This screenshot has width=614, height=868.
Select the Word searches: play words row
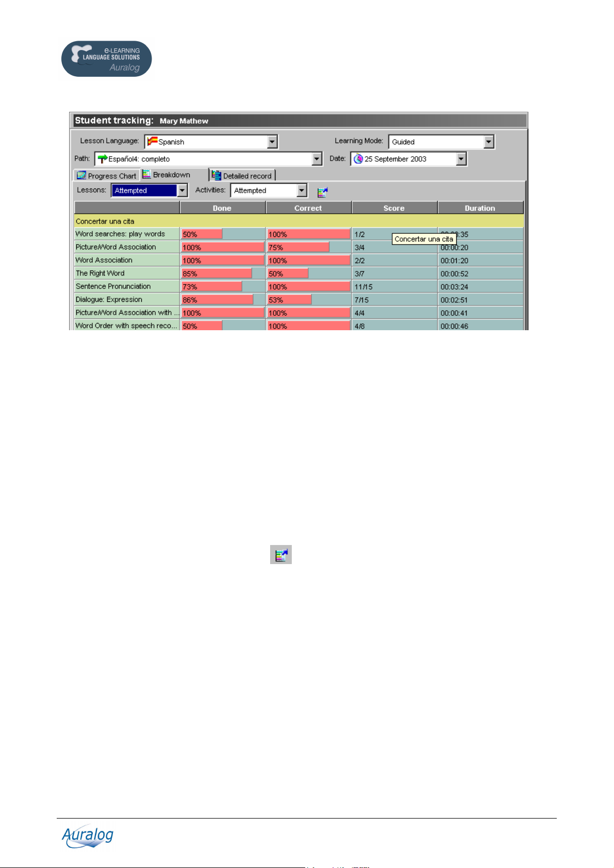[298, 234]
